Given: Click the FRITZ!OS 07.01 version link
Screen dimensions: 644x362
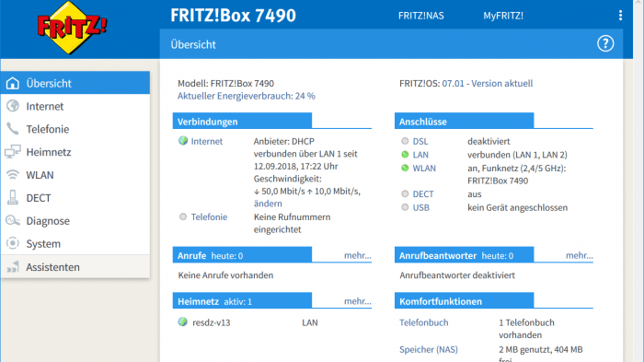Looking at the screenshot, I should (x=487, y=84).
